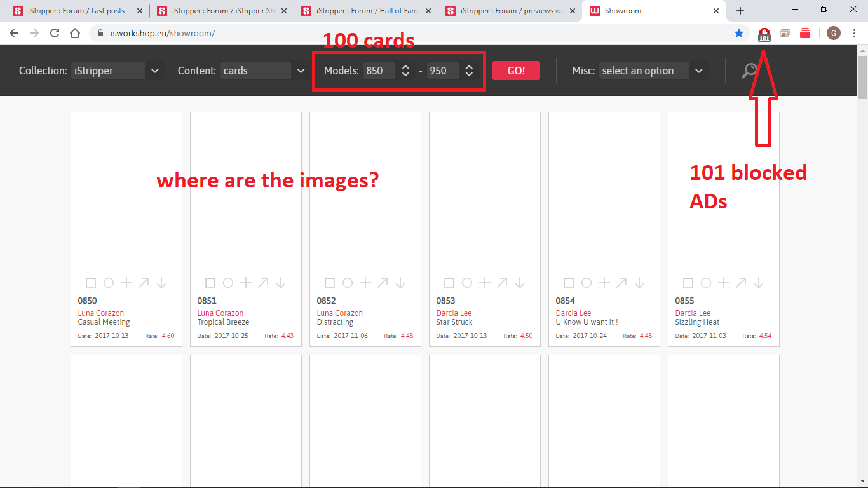Bookmark this page with the star icon
This screenshot has width=868, height=488.
click(739, 33)
